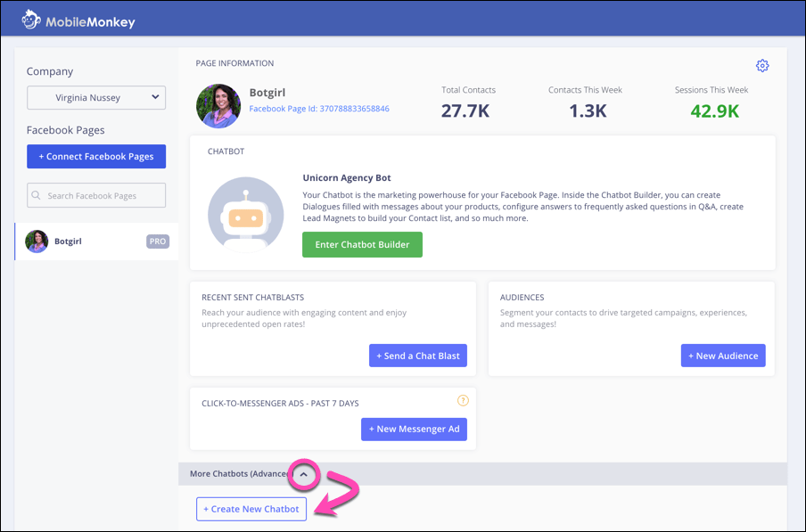Click the chatbot robot illustration
The height and width of the screenshot is (532, 806).
click(246, 215)
